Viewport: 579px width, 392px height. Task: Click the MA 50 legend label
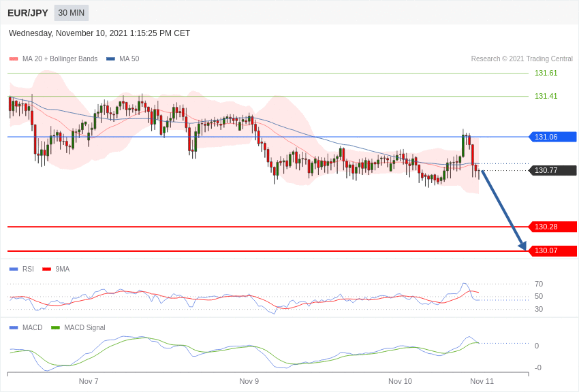[x=129, y=59]
